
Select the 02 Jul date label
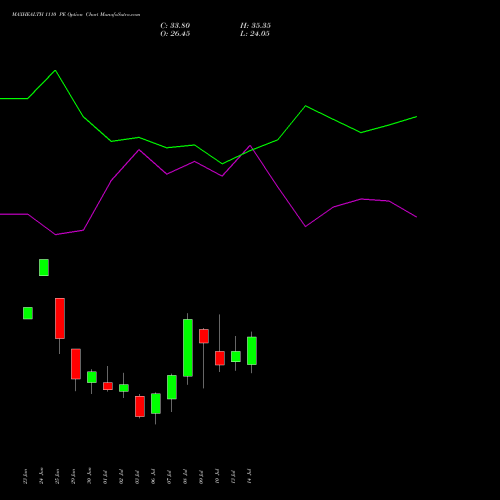click(121, 476)
